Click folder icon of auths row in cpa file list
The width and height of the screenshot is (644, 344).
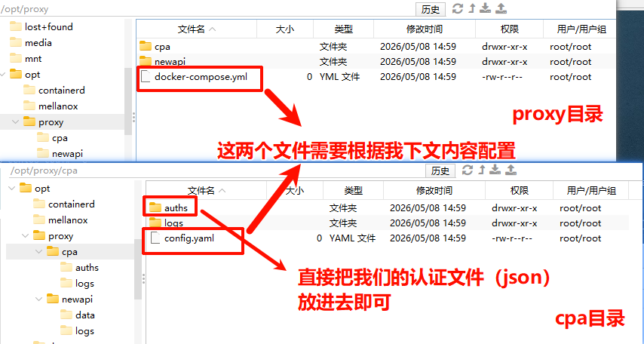pyautogui.click(x=155, y=207)
